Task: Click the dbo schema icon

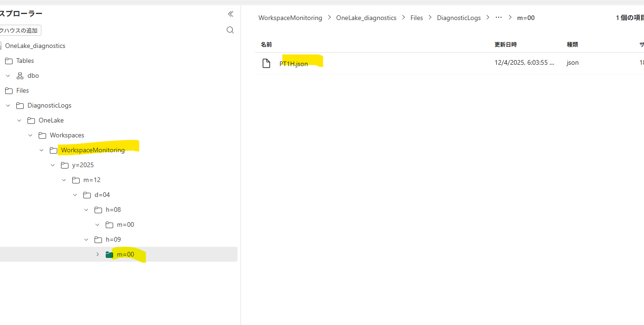Action: pos(20,75)
